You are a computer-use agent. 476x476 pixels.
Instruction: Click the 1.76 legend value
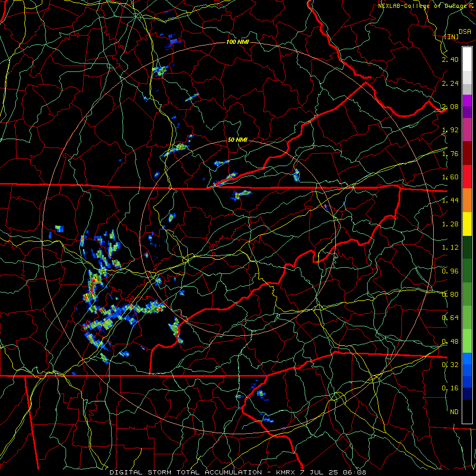450,153
